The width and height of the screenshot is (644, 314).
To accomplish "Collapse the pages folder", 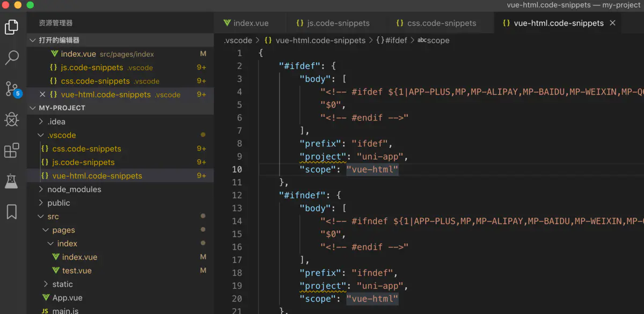I will pyautogui.click(x=47, y=230).
